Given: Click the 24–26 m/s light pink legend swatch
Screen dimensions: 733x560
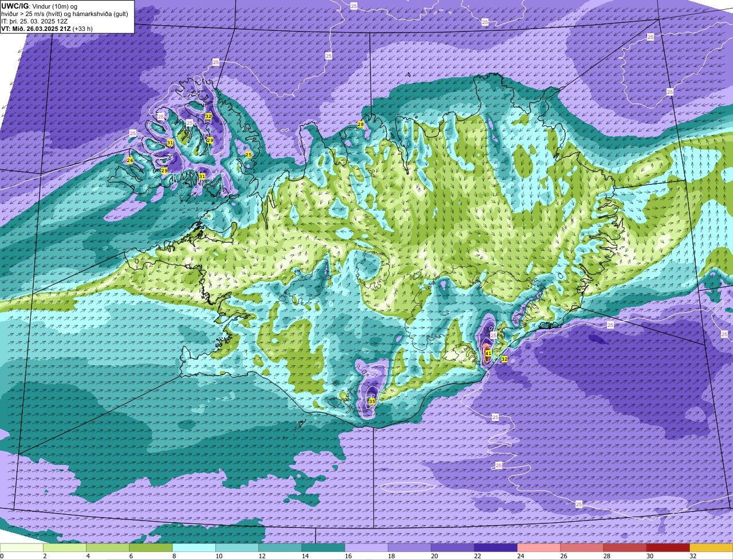Looking at the screenshot, I should [539, 547].
